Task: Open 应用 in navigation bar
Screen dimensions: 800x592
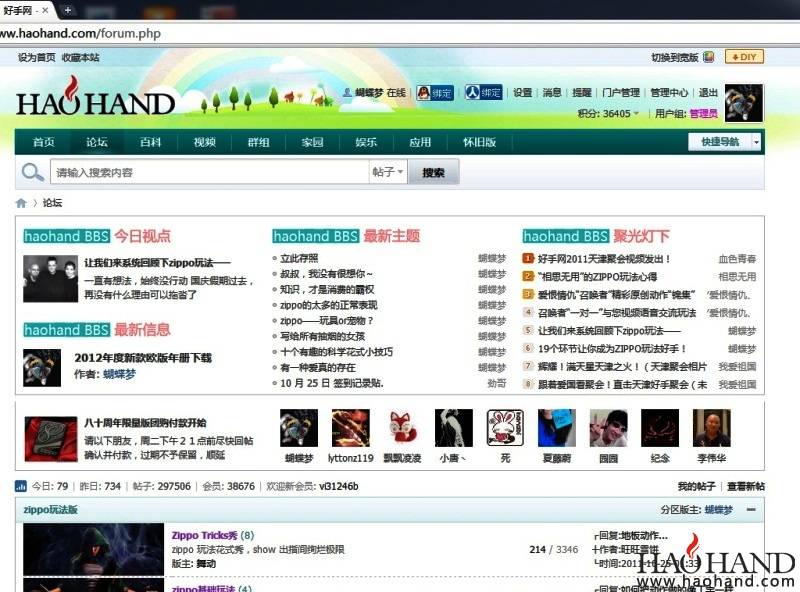Action: [x=420, y=142]
